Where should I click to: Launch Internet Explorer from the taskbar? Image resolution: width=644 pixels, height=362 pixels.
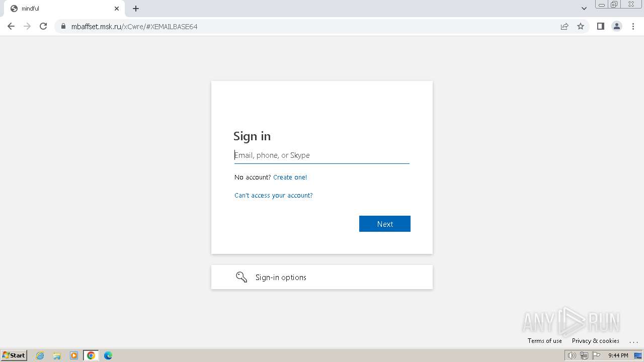click(x=40, y=355)
